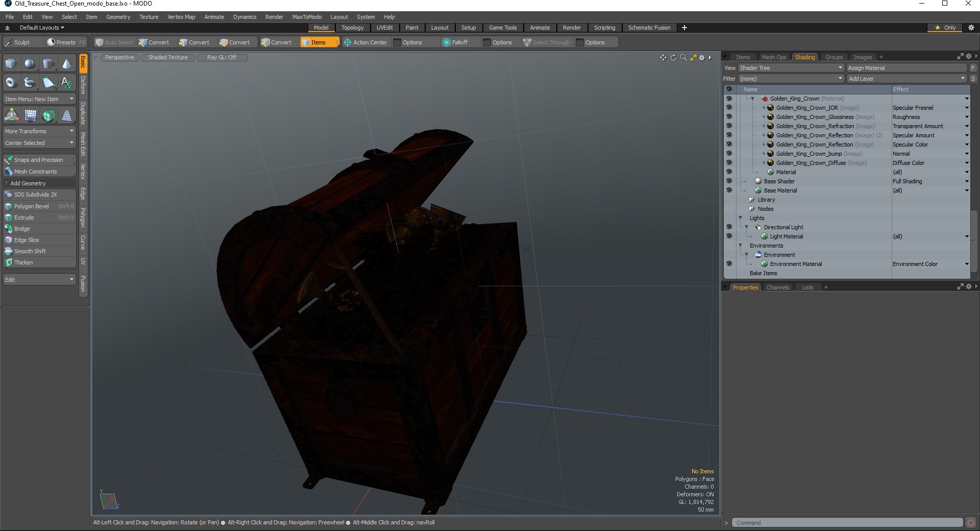Activate the Taper grid tool
This screenshot has height=531, width=980.
pos(67,115)
